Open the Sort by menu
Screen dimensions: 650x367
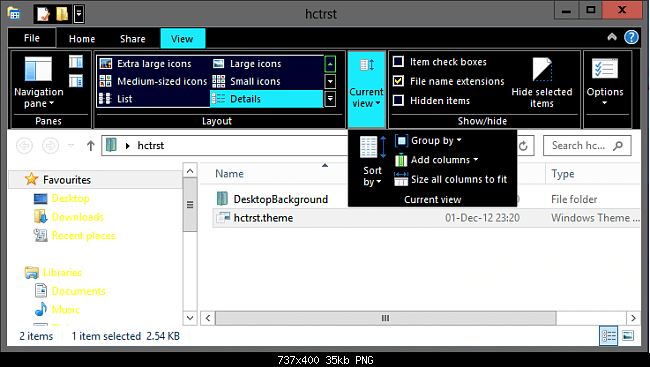[372, 161]
